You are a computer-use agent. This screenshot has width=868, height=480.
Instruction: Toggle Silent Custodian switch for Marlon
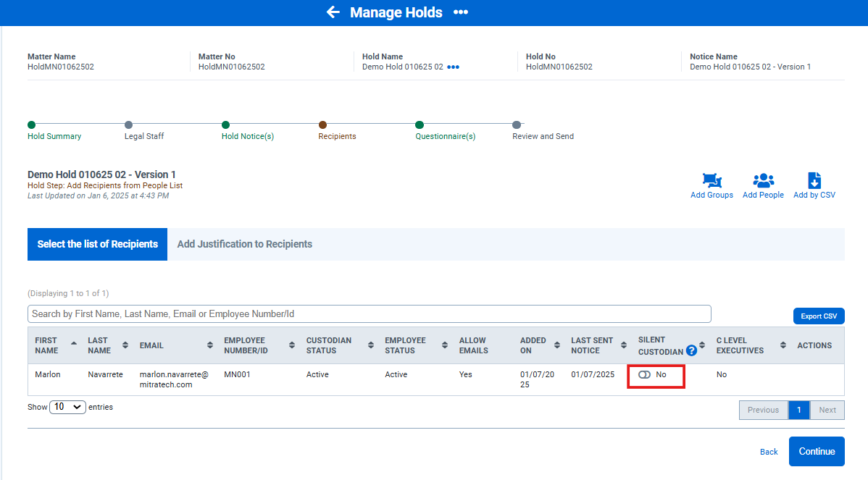644,375
